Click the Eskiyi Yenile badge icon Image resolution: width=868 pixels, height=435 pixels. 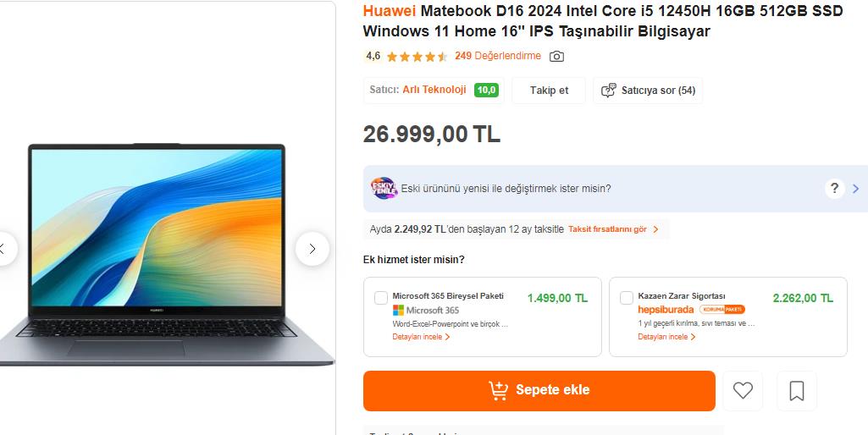click(384, 188)
